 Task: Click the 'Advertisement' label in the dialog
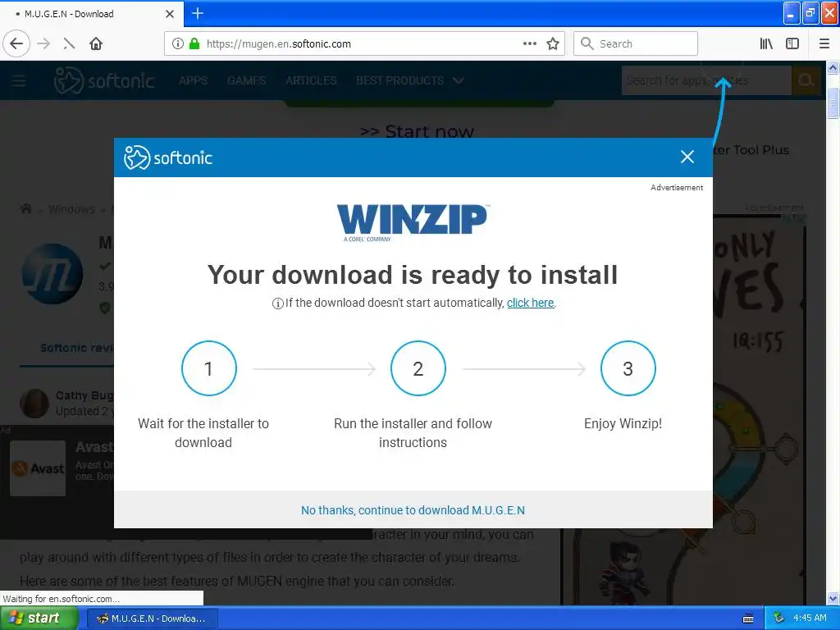point(677,188)
